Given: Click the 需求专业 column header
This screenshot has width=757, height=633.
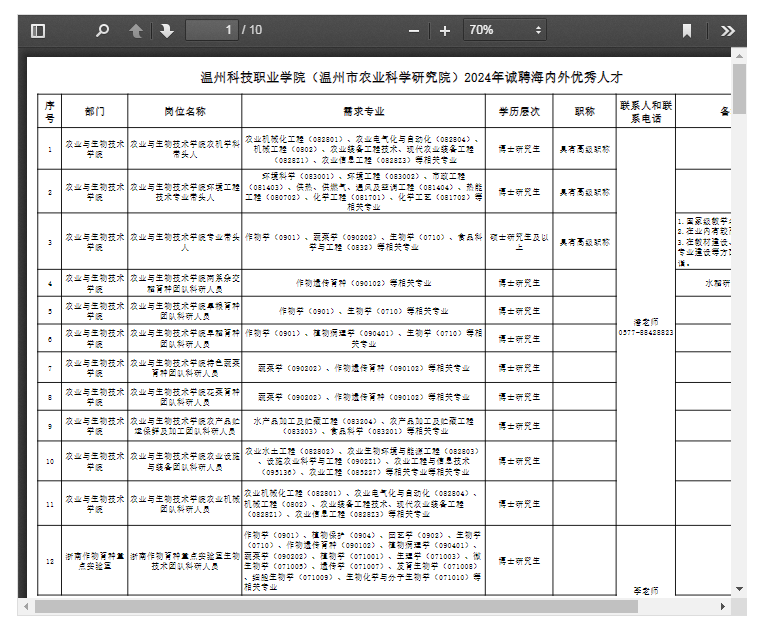Looking at the screenshot, I should 364,112.
